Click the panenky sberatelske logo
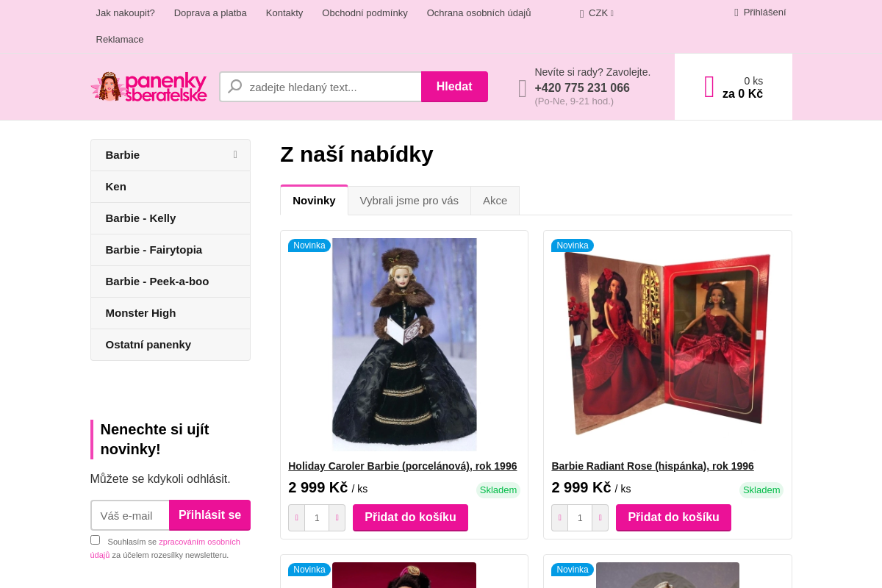The height and width of the screenshot is (588, 882). [148, 87]
